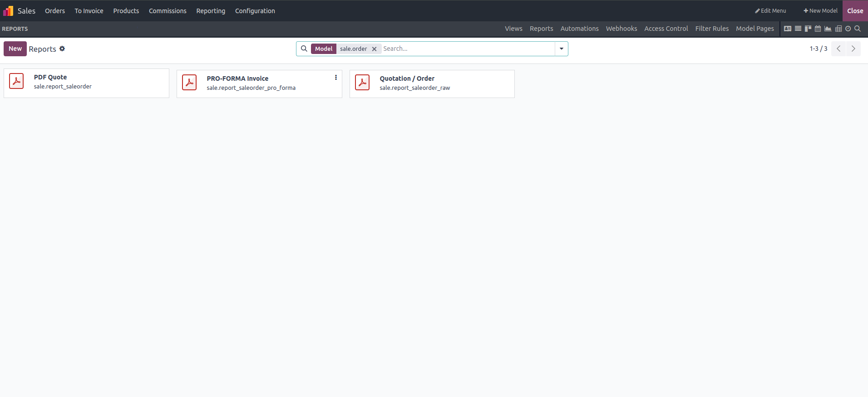Open the PDF Quote report card
This screenshot has width=868, height=397.
click(x=86, y=83)
